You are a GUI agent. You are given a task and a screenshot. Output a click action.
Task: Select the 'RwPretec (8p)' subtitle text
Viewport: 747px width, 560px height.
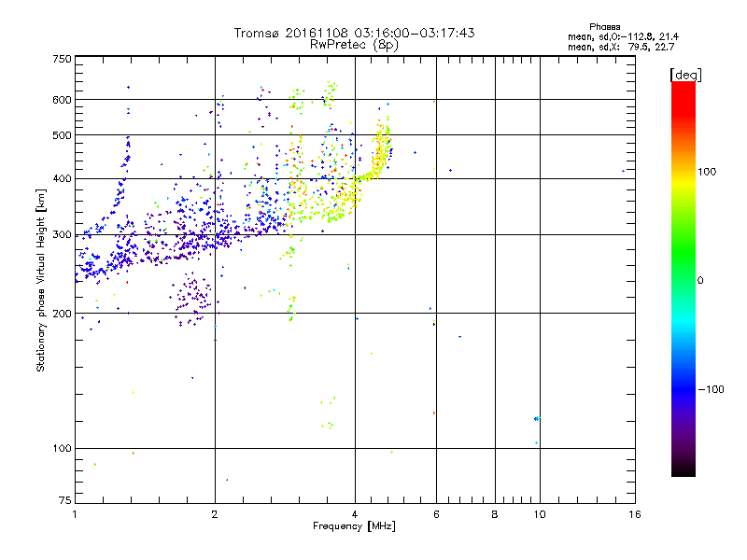point(354,45)
